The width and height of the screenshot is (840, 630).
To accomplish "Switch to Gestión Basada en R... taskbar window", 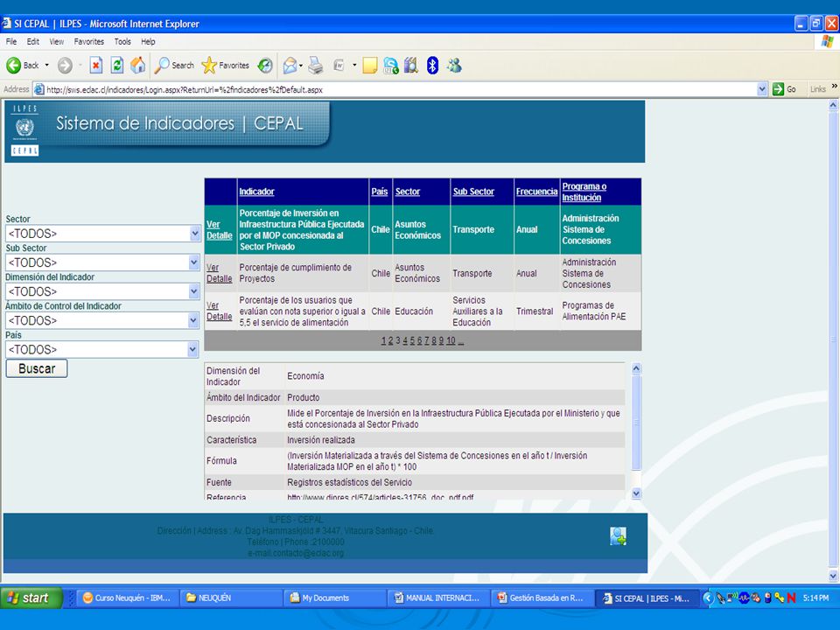I will (541, 598).
